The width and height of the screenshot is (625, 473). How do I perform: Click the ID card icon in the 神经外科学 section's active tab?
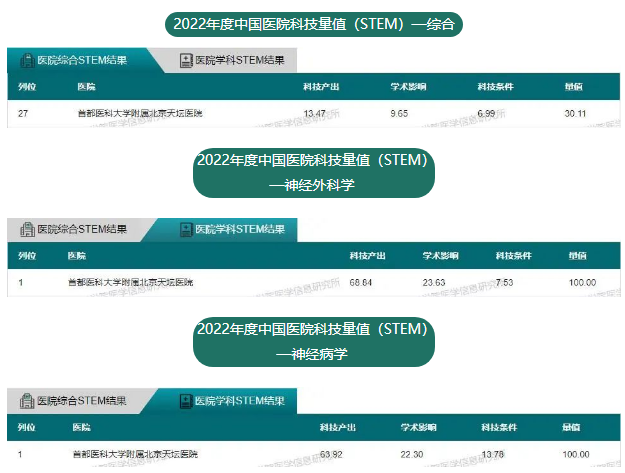186,230
